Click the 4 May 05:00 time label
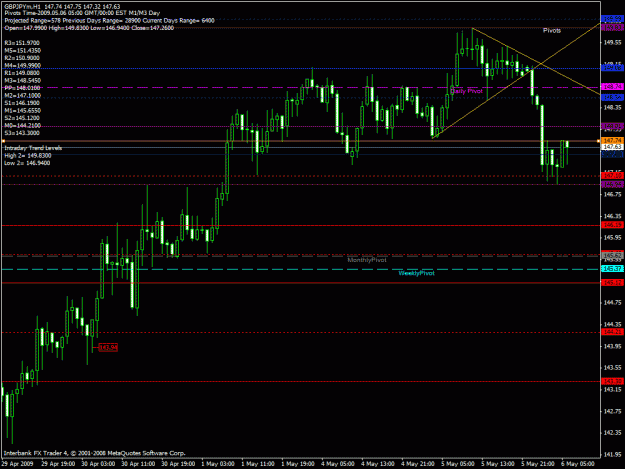625x469 pixels. pyautogui.click(x=338, y=464)
